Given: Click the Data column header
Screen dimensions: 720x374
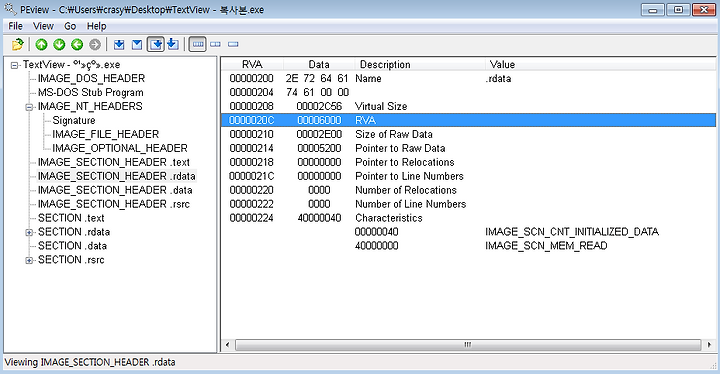Looking at the screenshot, I should tap(319, 64).
